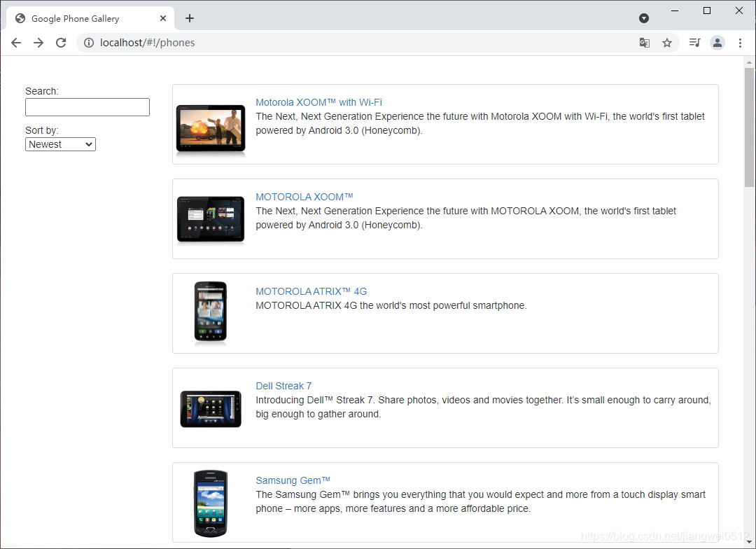
Task: Click the vertical scrollbar thumb
Action: (x=749, y=127)
